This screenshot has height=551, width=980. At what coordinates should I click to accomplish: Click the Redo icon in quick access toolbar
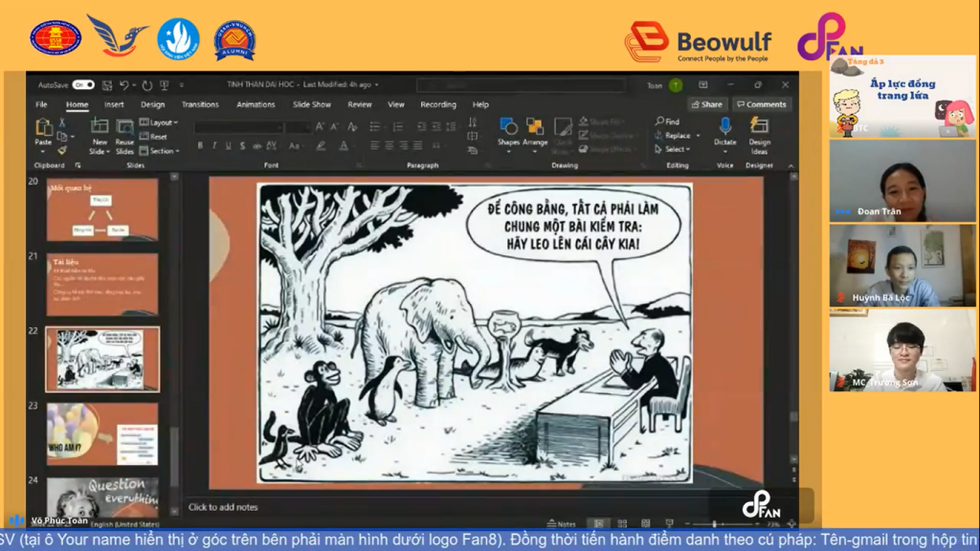(146, 85)
